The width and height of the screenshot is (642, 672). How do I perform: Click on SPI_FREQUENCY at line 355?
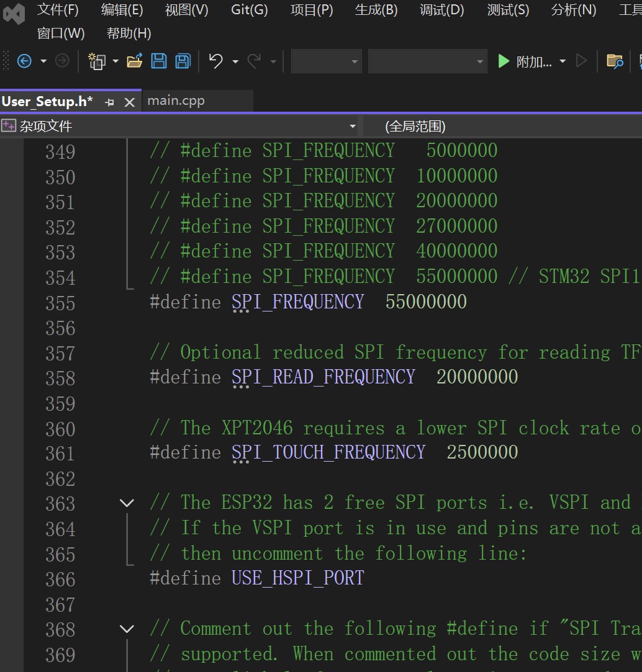pyautogui.click(x=298, y=302)
